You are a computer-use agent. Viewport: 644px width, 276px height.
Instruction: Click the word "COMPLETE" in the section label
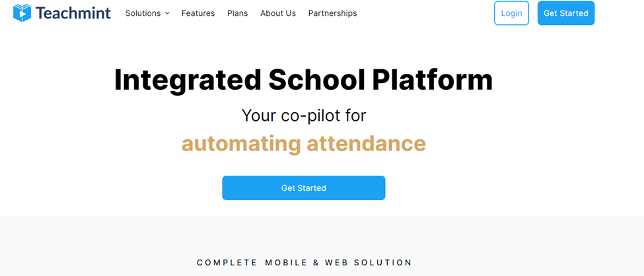[227, 263]
